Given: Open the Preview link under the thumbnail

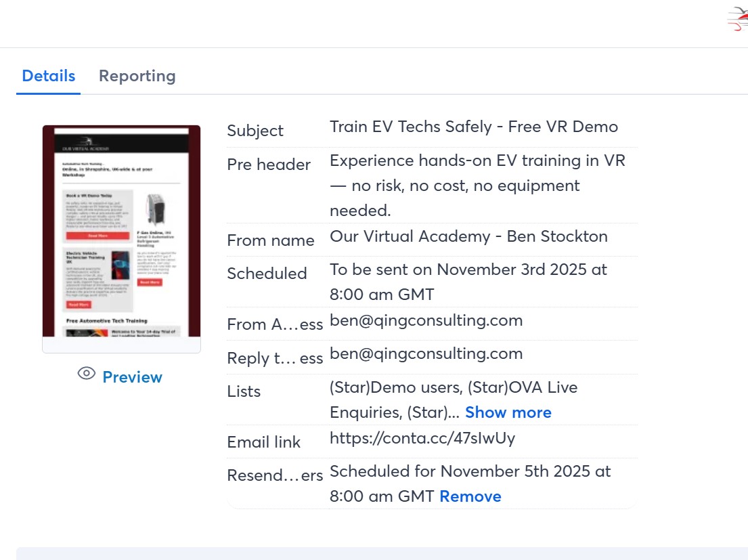Looking at the screenshot, I should pos(132,377).
